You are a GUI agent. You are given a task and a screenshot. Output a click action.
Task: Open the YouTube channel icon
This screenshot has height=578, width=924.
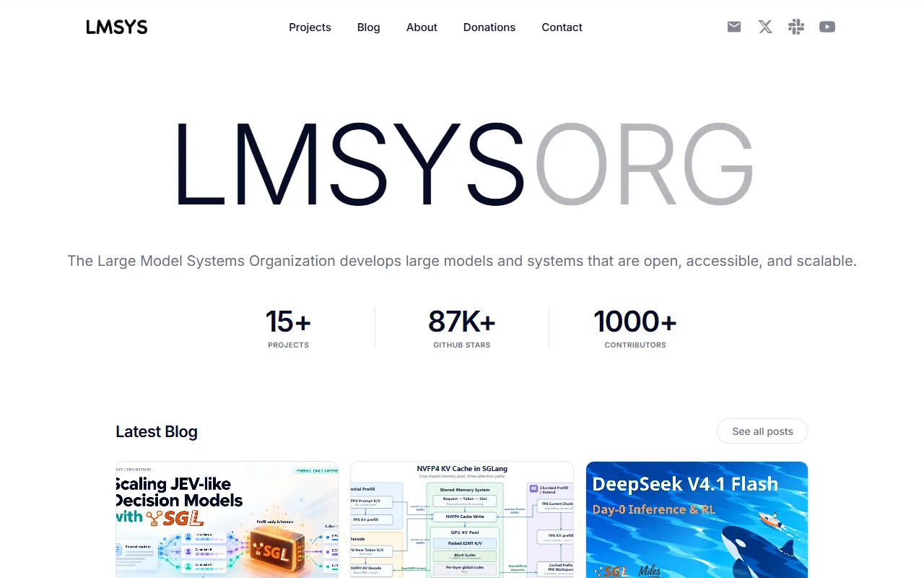pos(827,27)
